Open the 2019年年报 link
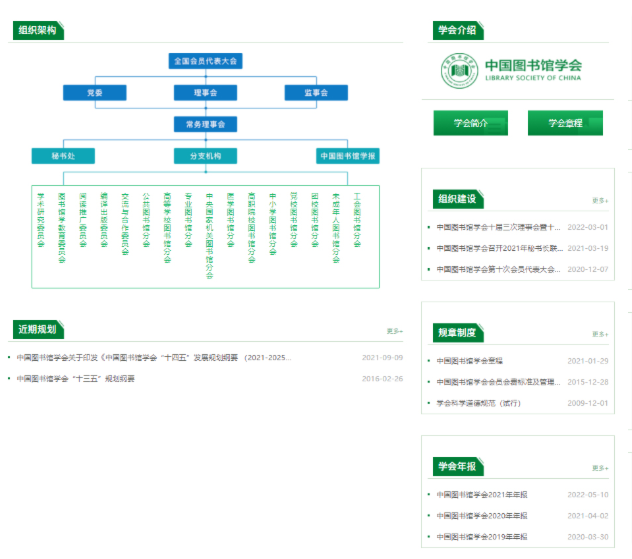632x559 pixels. pos(482,537)
